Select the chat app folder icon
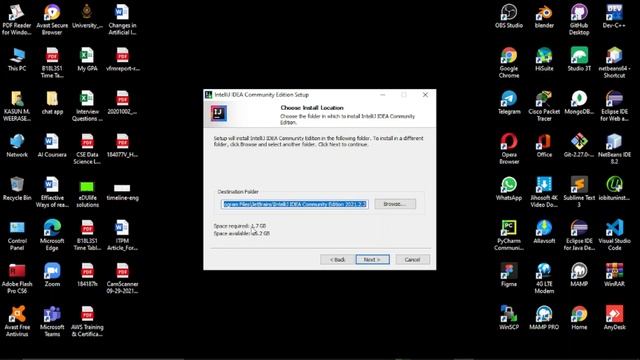Viewport: 640px width, 360px height. (x=52, y=102)
